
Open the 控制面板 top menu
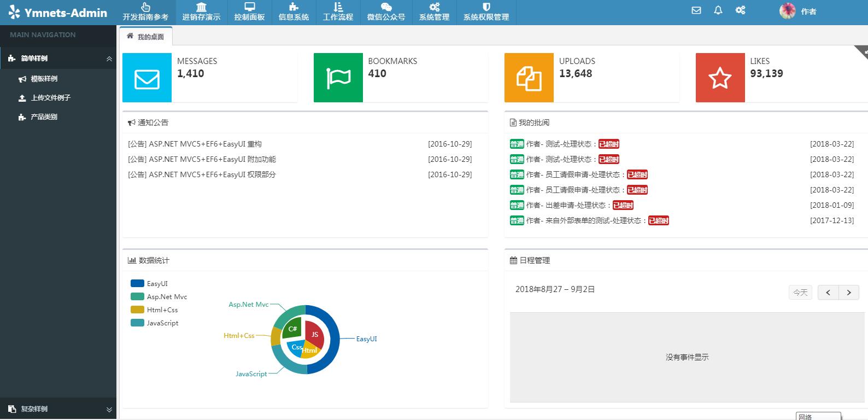249,12
